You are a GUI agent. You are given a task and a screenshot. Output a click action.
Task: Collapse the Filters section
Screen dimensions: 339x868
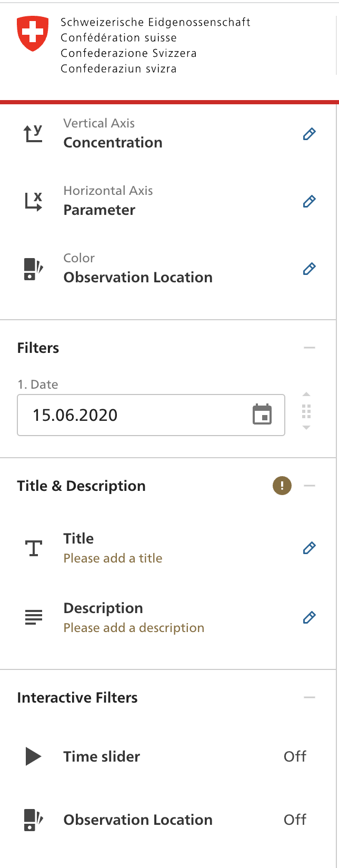pyautogui.click(x=310, y=348)
